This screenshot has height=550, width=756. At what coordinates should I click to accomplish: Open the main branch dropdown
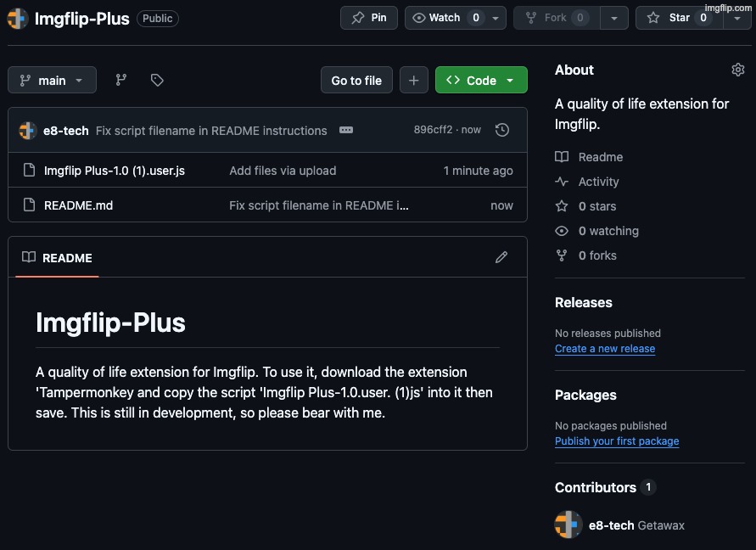tap(52, 81)
